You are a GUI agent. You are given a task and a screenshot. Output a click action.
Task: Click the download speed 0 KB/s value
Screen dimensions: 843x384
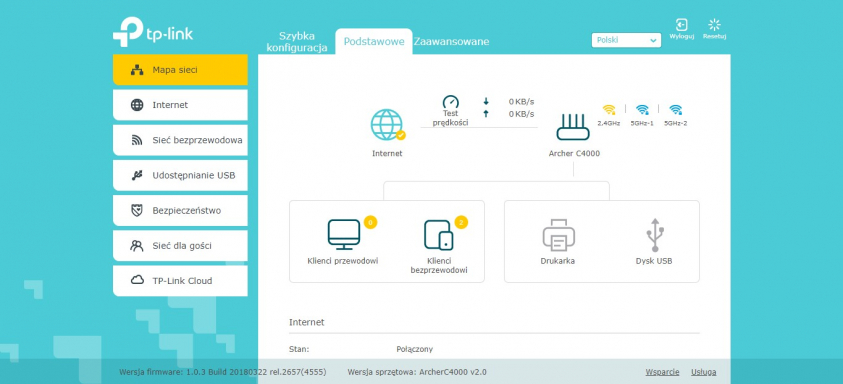coord(521,101)
